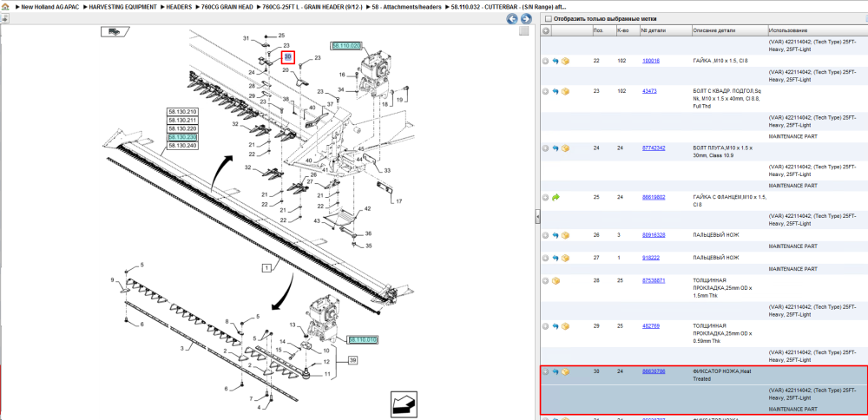This screenshot has width=868, height=420.
Task: Click the gray plus icon in table header
Action: (546, 30)
